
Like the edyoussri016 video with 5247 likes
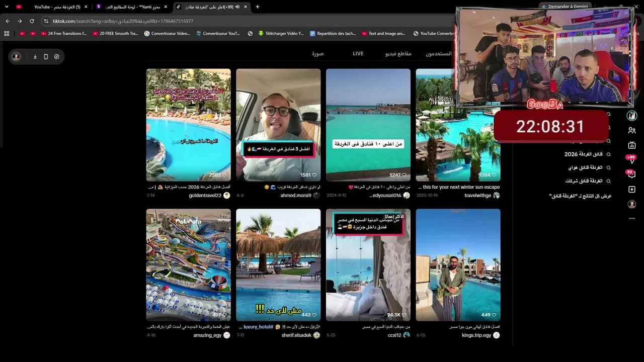coord(404,175)
